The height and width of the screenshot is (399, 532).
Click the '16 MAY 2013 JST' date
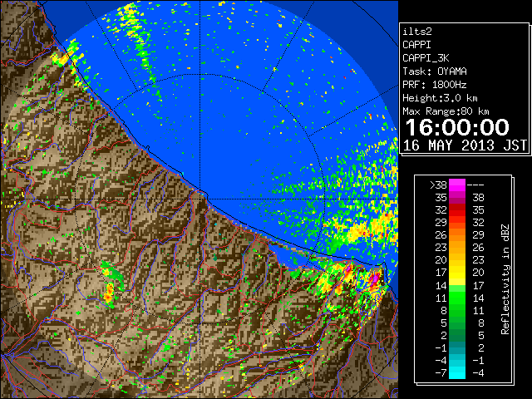point(465,145)
